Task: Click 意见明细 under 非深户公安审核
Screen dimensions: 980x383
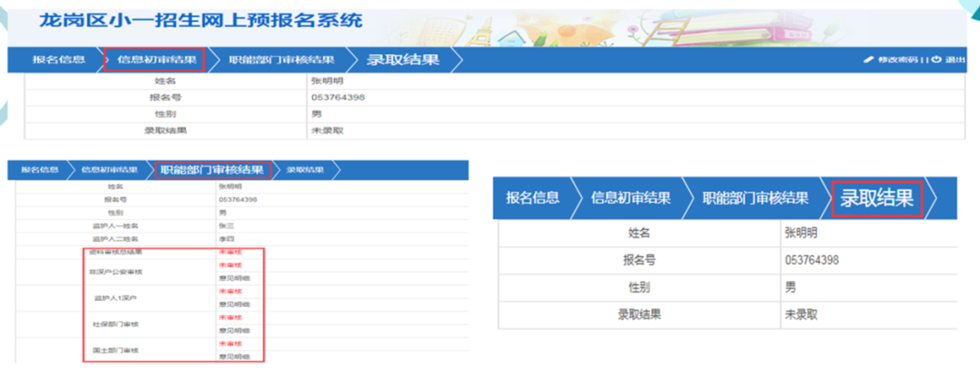Action: pyautogui.click(x=235, y=278)
